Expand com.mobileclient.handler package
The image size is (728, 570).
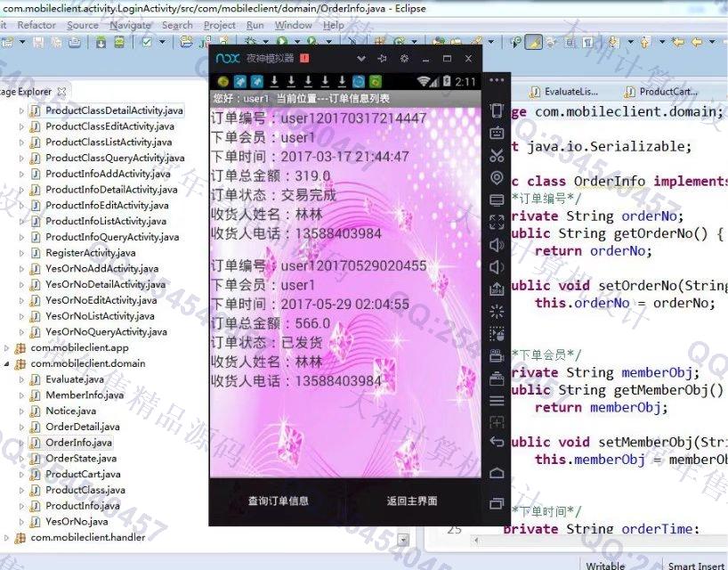click(x=6, y=537)
